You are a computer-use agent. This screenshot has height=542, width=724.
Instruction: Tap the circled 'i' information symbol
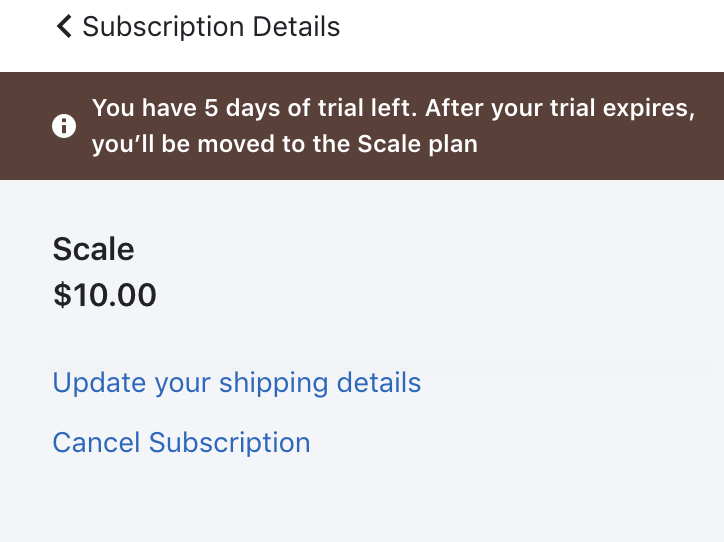(64, 126)
